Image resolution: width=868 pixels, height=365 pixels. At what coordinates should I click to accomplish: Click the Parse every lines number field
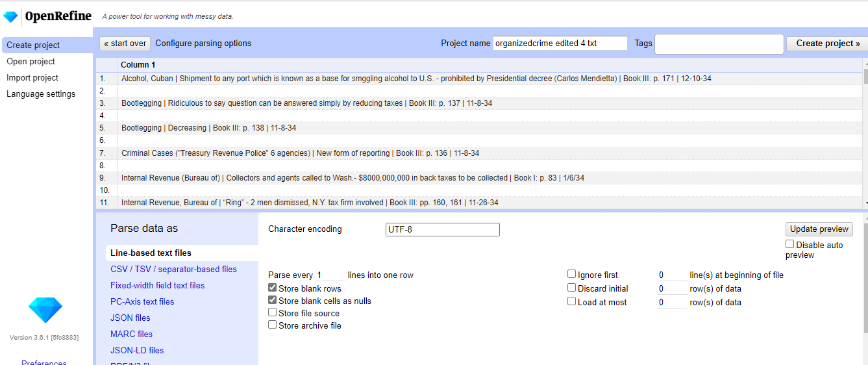330,275
